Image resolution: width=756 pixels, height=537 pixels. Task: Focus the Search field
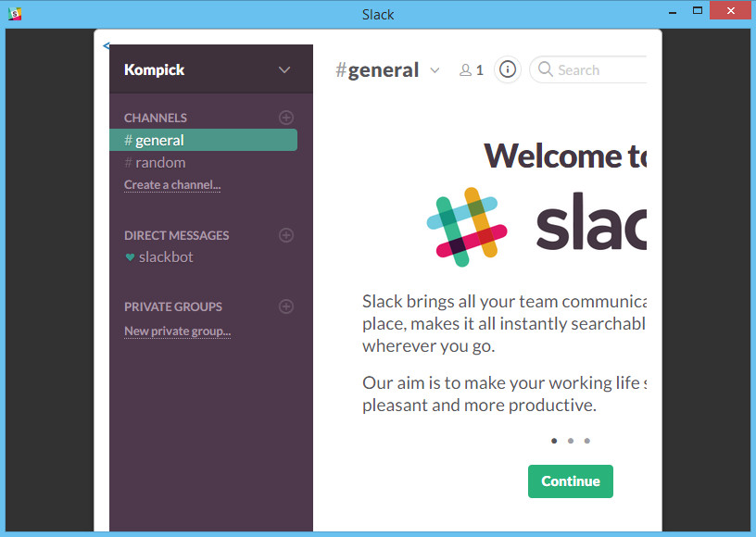pos(588,69)
